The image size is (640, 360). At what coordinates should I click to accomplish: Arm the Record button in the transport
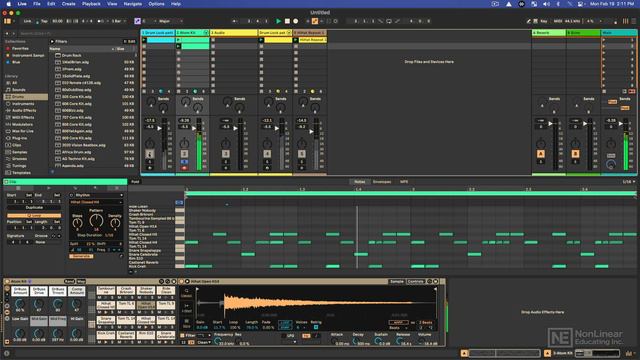pos(296,21)
